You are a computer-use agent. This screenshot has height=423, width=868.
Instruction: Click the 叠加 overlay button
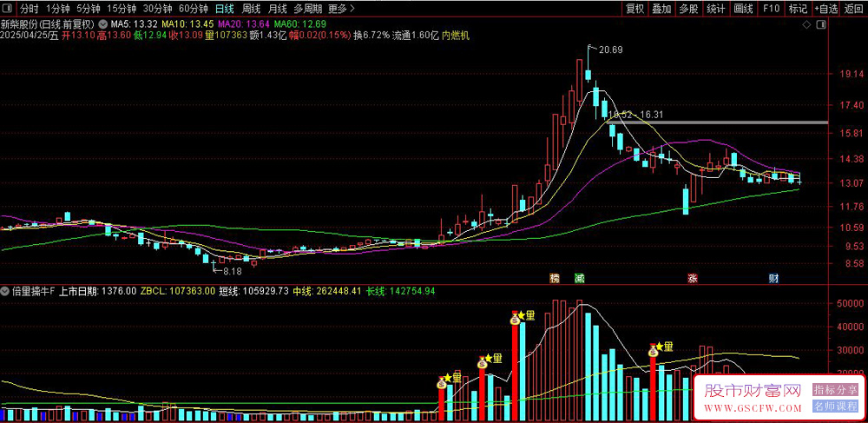coord(661,9)
